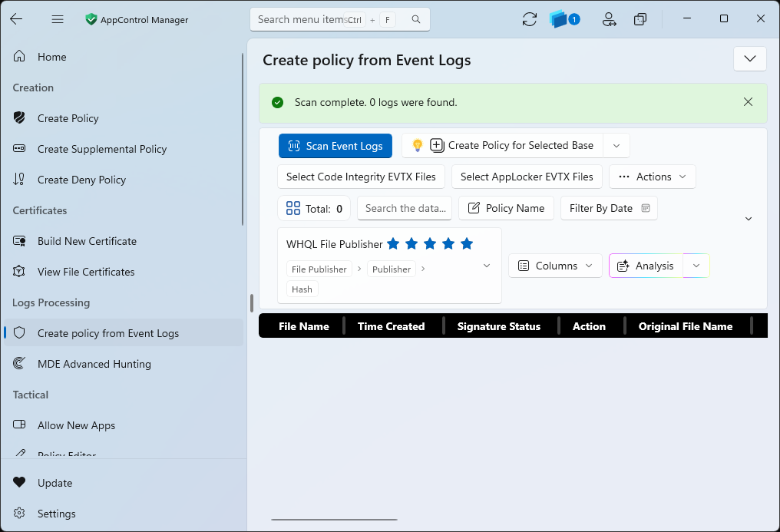This screenshot has width=780, height=532.
Task: Dismiss the scan complete notification
Action: click(748, 102)
